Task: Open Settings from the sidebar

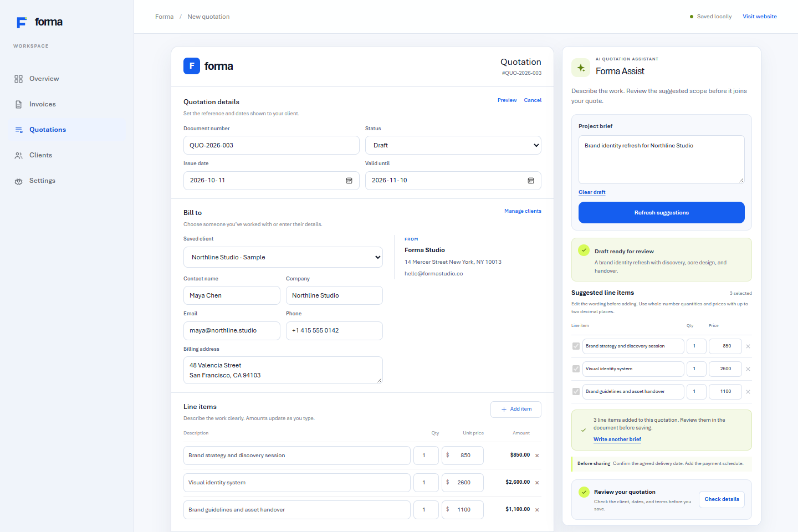Action: pyautogui.click(x=67, y=181)
